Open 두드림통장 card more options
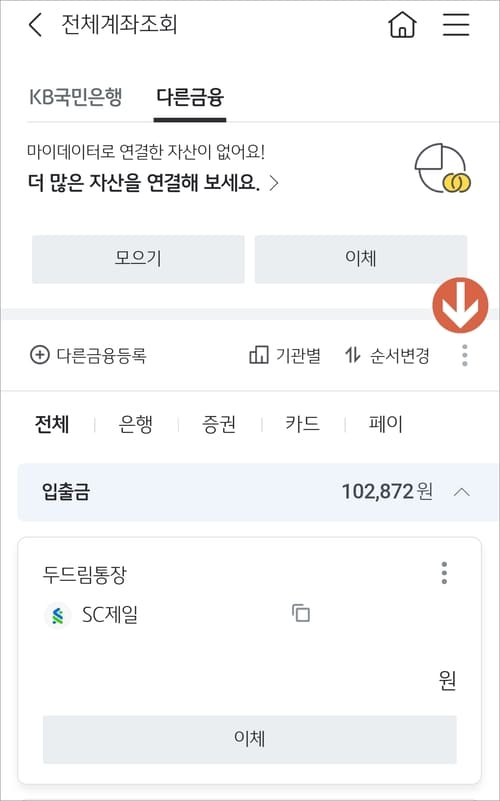This screenshot has height=801, width=500. [444, 573]
